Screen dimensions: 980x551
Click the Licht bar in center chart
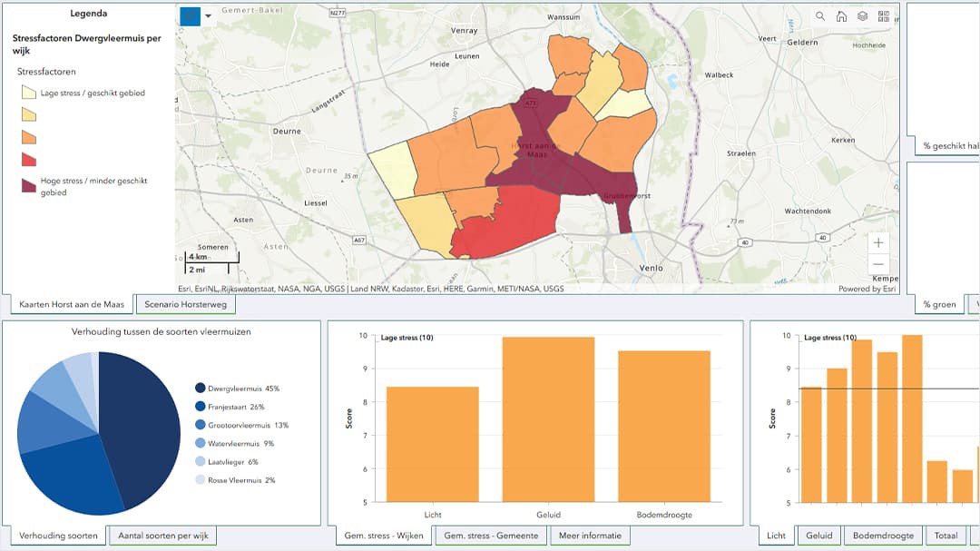433,444
